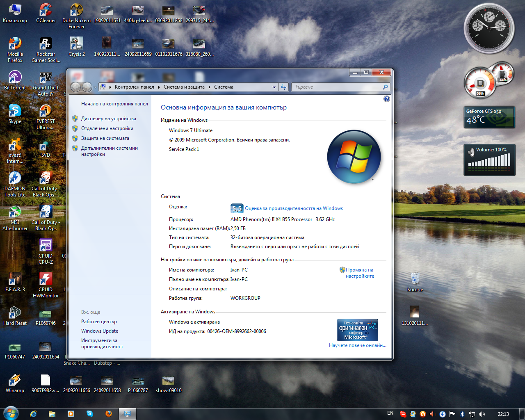This screenshot has width=525, height=420.
Task: Click the Търсене search field
Action: [340, 87]
